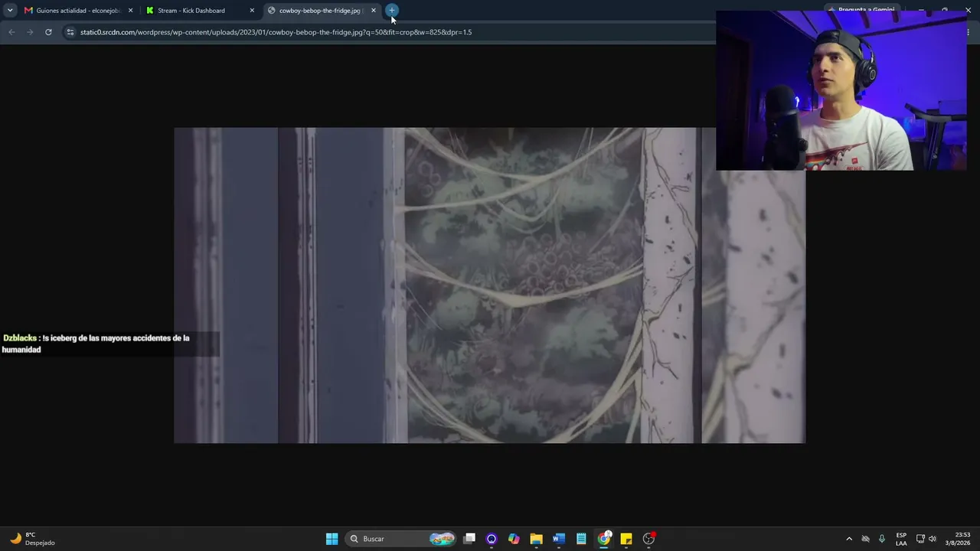
Task: Open the Windows Start menu
Action: click(332, 539)
